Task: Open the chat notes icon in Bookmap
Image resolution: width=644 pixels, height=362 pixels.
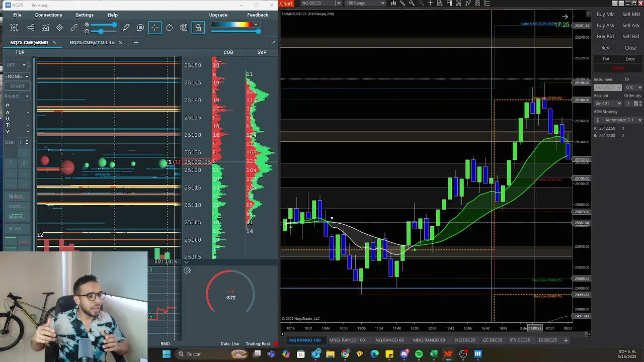Action: click(140, 28)
